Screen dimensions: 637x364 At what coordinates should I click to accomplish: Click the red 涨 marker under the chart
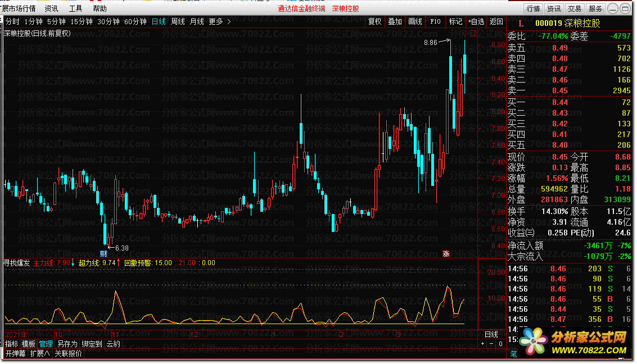point(446,254)
